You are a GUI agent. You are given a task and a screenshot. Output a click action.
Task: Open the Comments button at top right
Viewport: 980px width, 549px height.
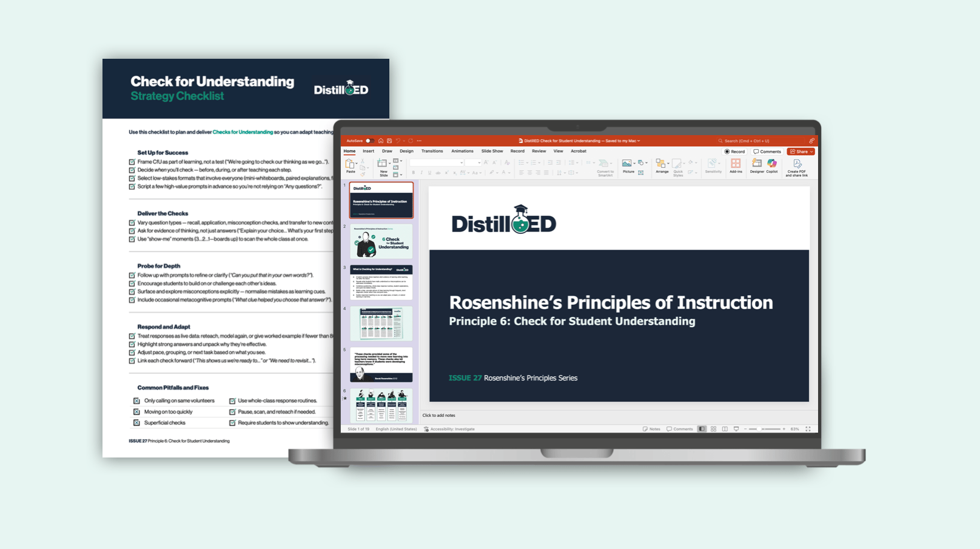[767, 151]
